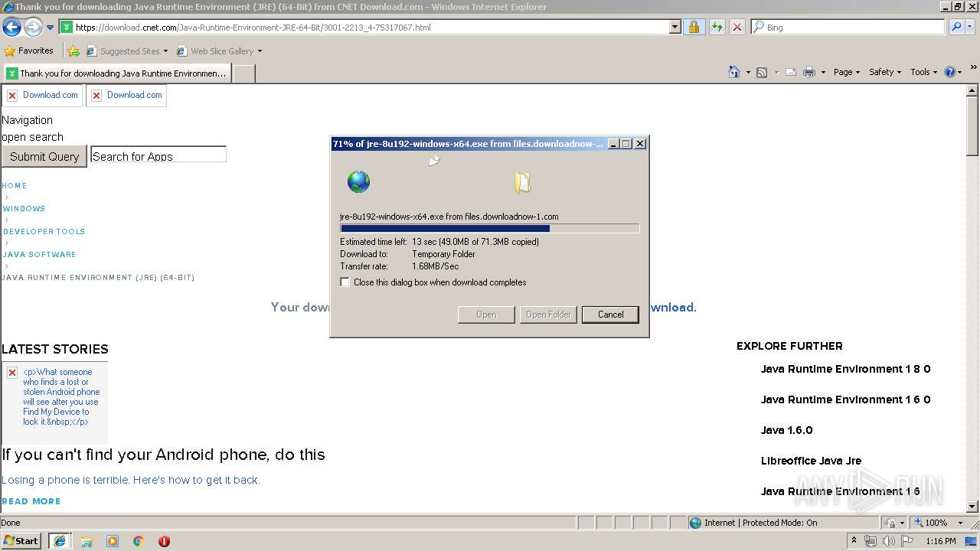Open the RSS feeds icon
Viewport: 980px width, 551px height.
[x=762, y=72]
